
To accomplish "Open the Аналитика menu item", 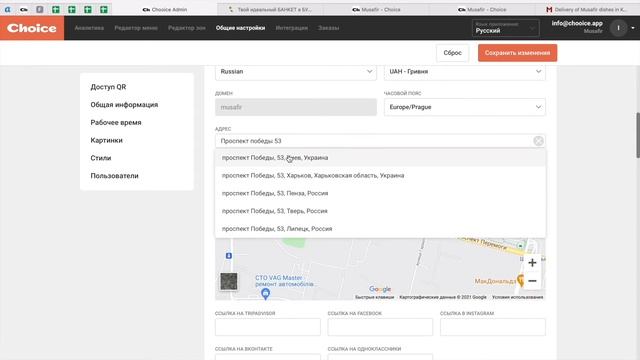I will click(89, 28).
